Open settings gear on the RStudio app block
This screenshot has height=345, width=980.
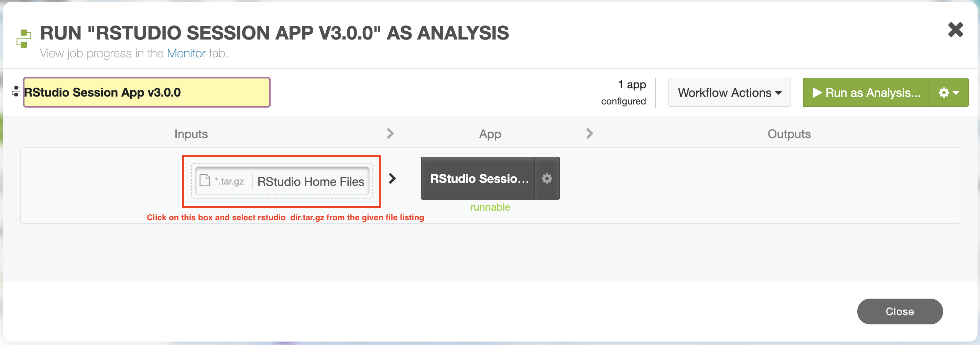coord(547,178)
